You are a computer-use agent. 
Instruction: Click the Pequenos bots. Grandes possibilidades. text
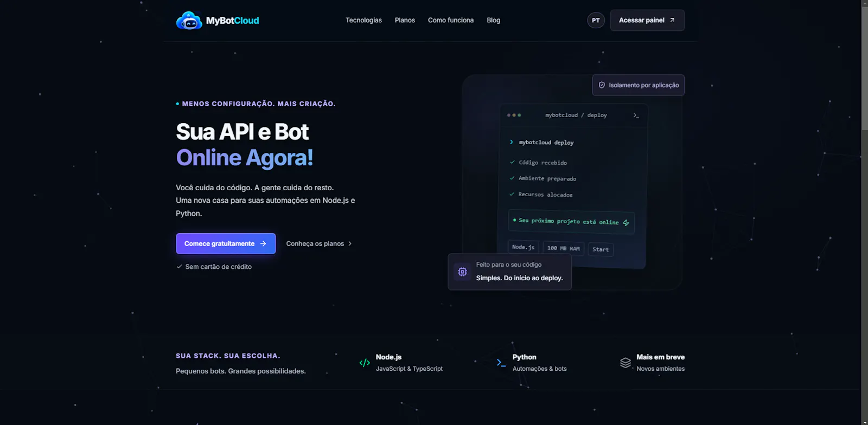240,371
